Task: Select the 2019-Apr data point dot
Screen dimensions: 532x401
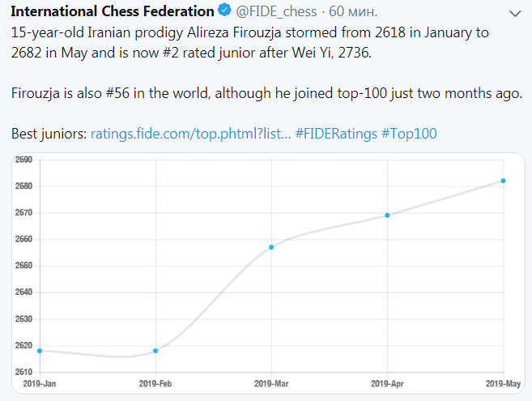Action: coord(387,215)
